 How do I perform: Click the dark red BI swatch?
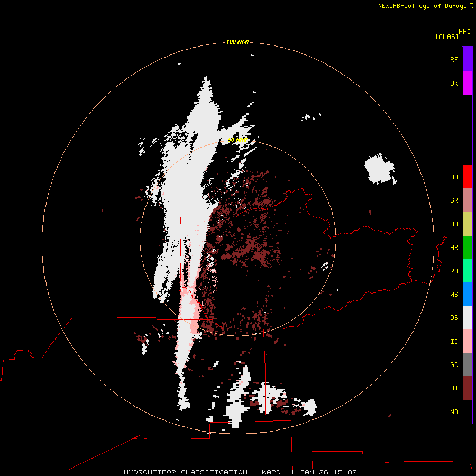(467, 388)
